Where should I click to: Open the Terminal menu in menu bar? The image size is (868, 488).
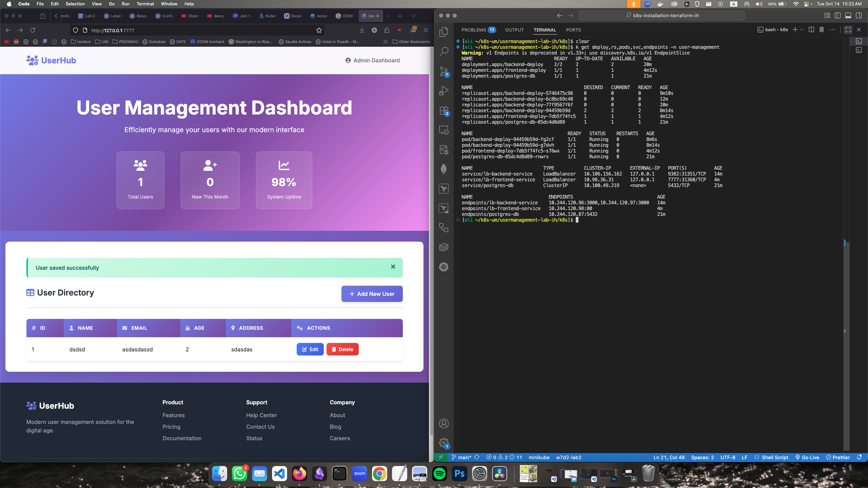[x=145, y=4]
